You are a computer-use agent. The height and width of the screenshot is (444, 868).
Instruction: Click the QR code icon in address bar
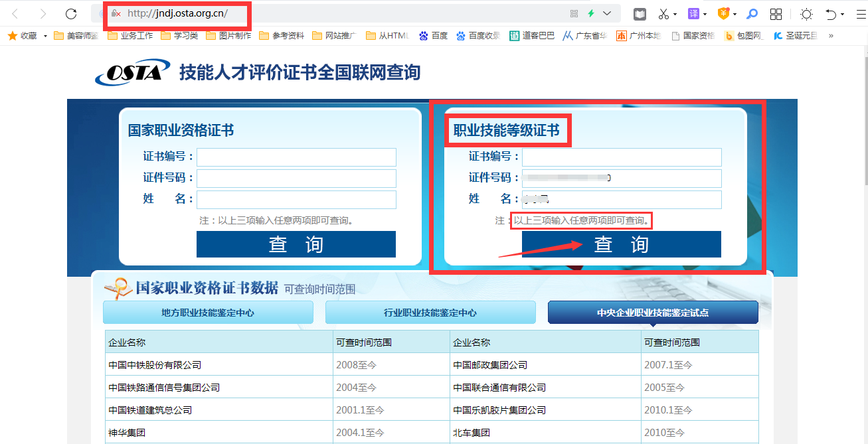pos(574,14)
